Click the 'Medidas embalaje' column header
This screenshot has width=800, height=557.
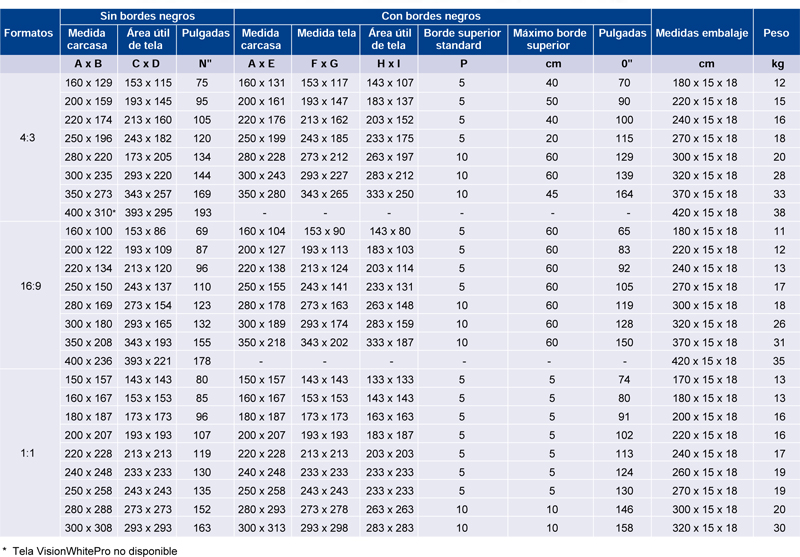tap(701, 32)
